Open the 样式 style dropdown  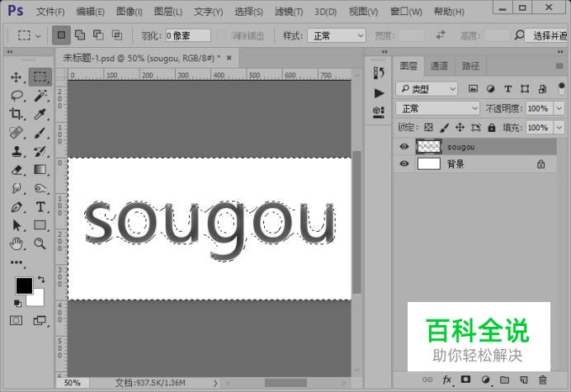coord(337,35)
